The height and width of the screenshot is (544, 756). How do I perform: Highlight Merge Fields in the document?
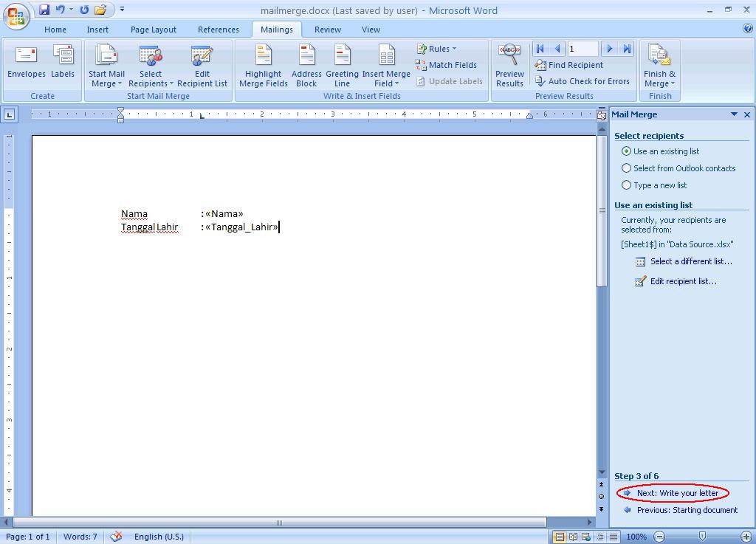coord(264,66)
